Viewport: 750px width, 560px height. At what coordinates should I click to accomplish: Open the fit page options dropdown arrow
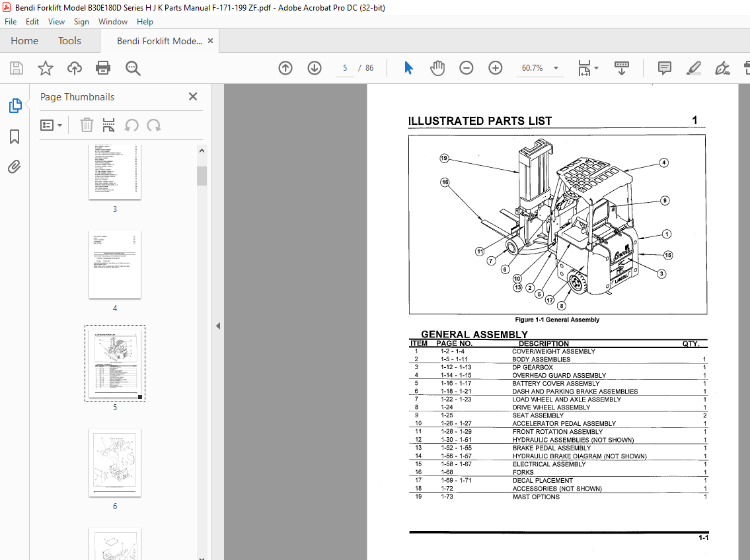coord(596,68)
